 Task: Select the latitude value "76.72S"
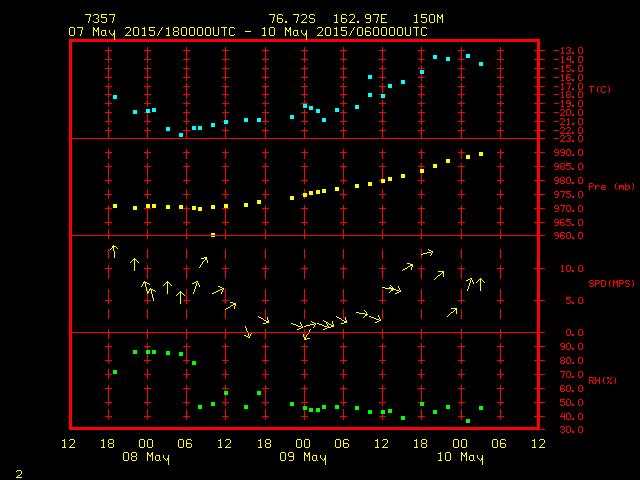(x=292, y=19)
